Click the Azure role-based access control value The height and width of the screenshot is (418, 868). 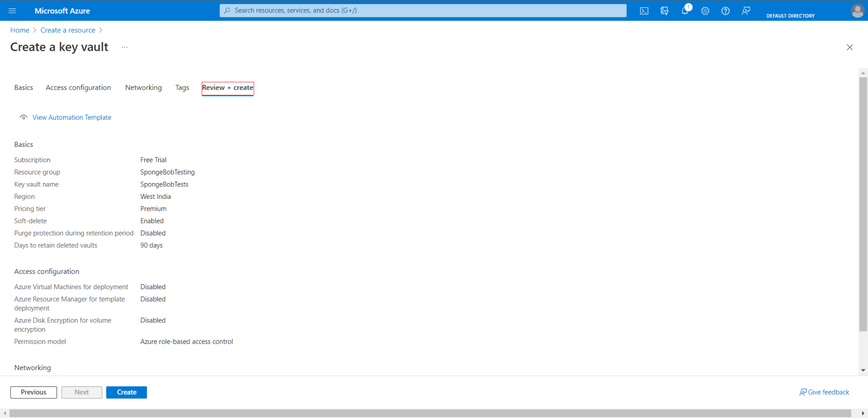pyautogui.click(x=186, y=342)
